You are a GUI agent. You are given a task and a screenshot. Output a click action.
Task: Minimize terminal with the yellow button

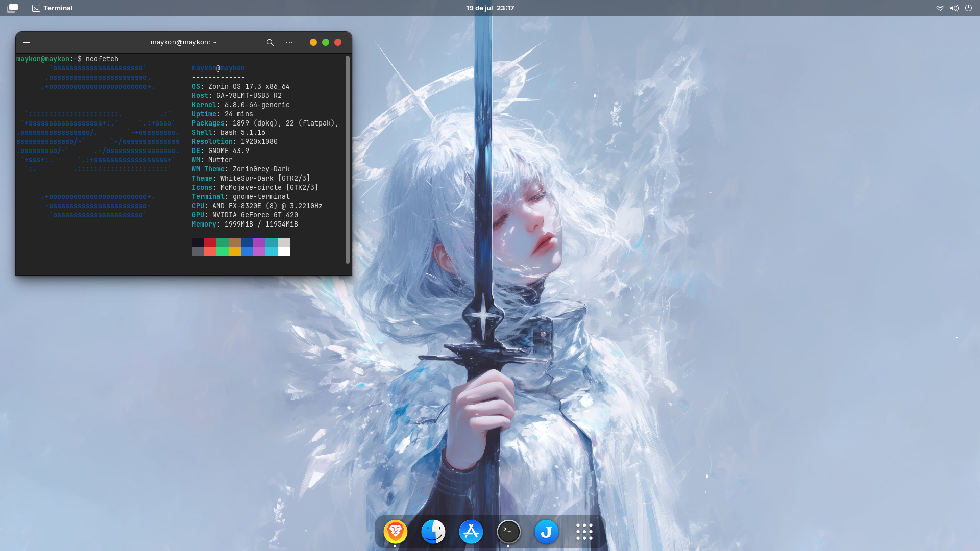(x=313, y=42)
